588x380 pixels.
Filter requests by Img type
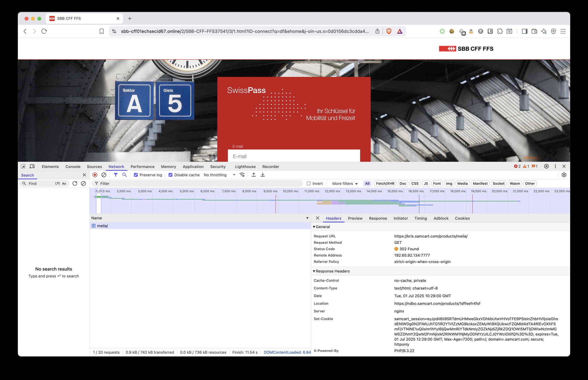(x=449, y=184)
